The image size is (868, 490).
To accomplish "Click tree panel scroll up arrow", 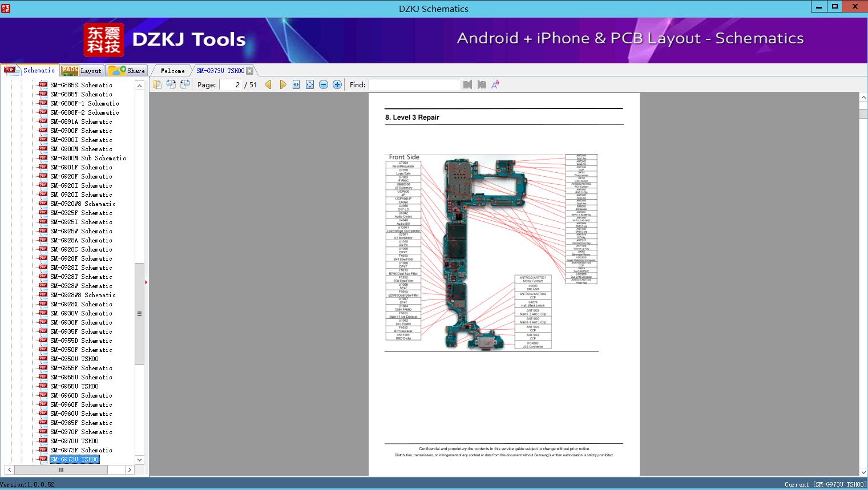I will [x=139, y=86].
